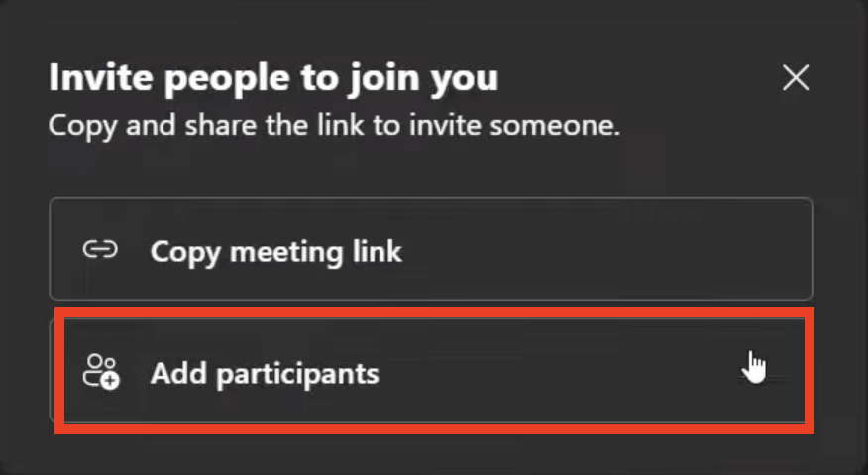
Task: Click the 'Copy and share the link' subtitle
Action: 334,126
